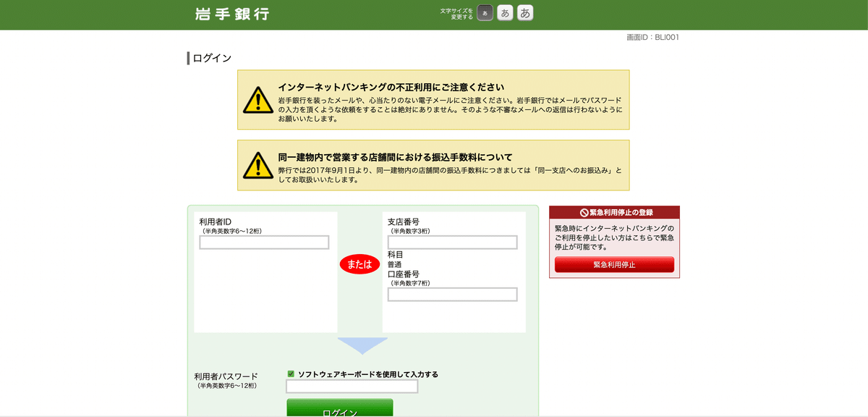Screen dimensions: 868x417
Task: Click the green ログイン button
Action: click(x=340, y=408)
